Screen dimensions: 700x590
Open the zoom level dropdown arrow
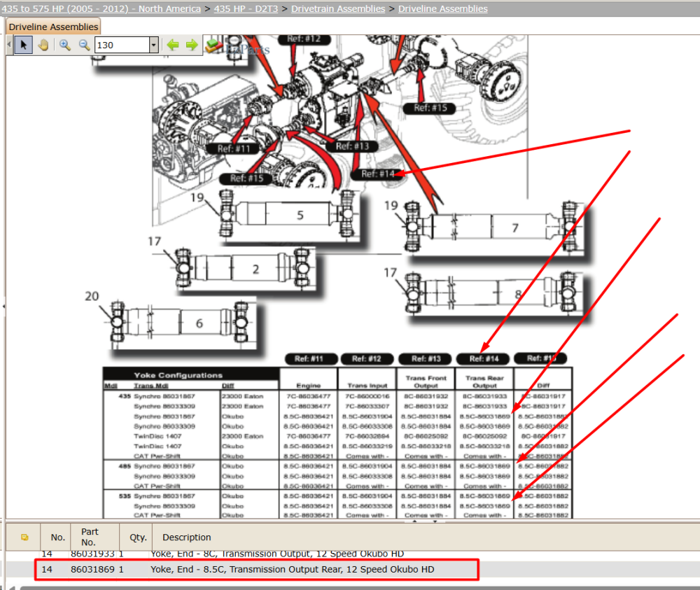pyautogui.click(x=154, y=45)
